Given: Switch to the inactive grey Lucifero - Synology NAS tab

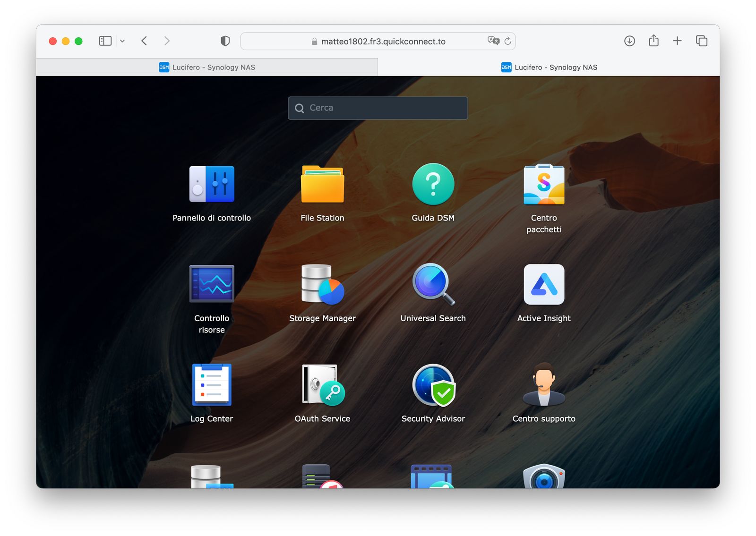Looking at the screenshot, I should tap(207, 67).
